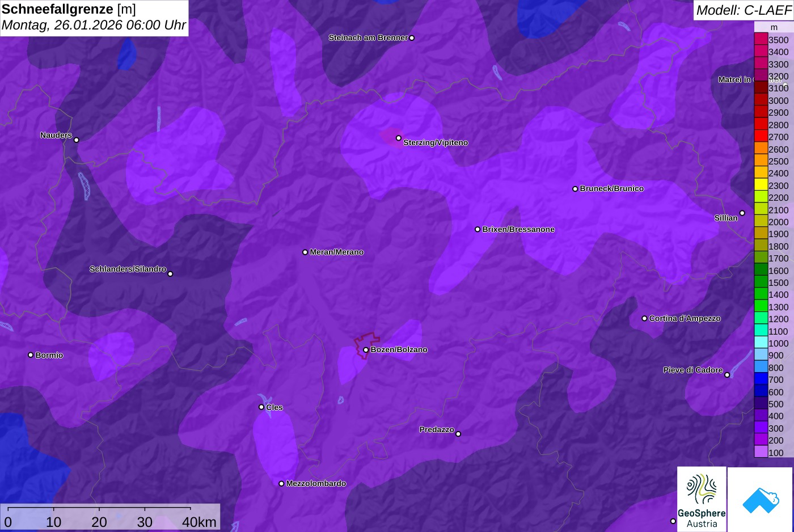Click the Sillian location dot

[x=742, y=213]
